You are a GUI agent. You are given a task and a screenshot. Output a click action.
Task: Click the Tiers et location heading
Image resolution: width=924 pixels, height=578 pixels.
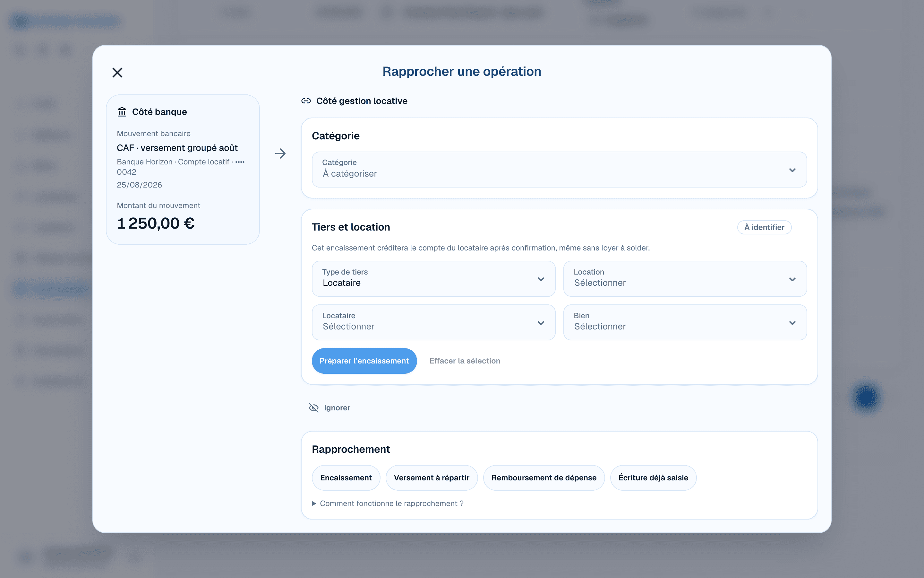click(351, 227)
